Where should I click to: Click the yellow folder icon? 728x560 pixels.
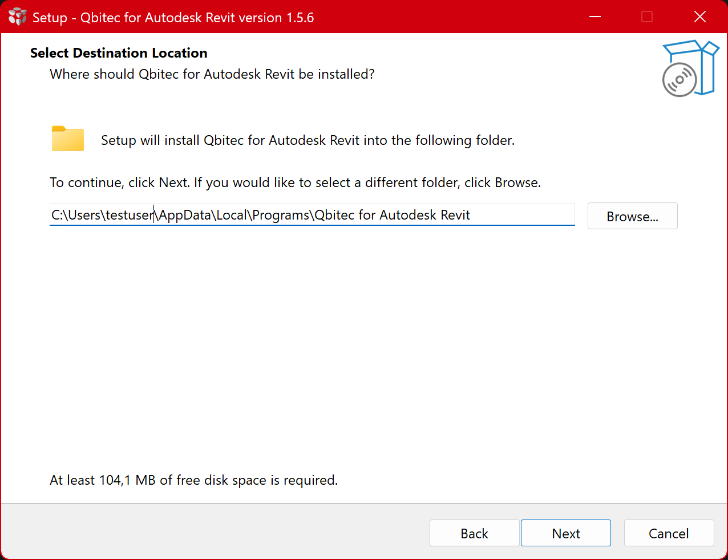coord(68,139)
